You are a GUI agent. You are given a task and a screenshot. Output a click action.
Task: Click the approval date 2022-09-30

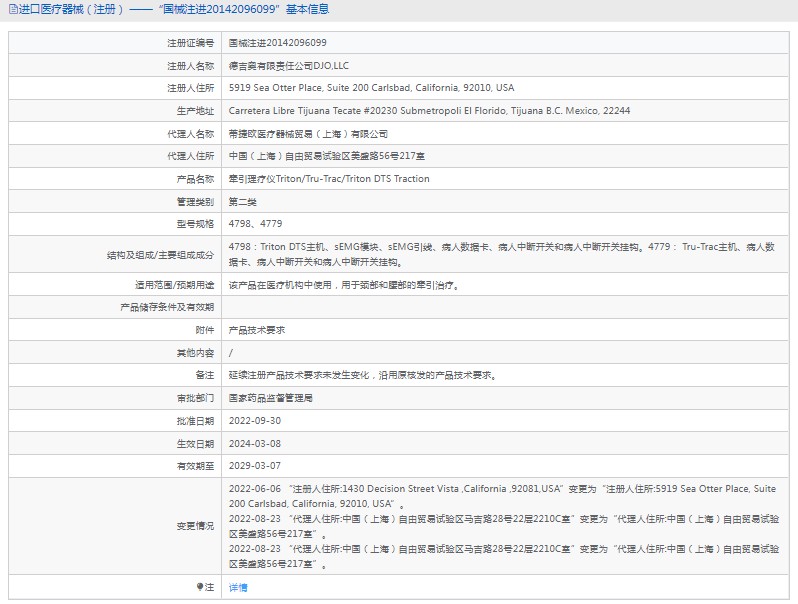click(255, 421)
